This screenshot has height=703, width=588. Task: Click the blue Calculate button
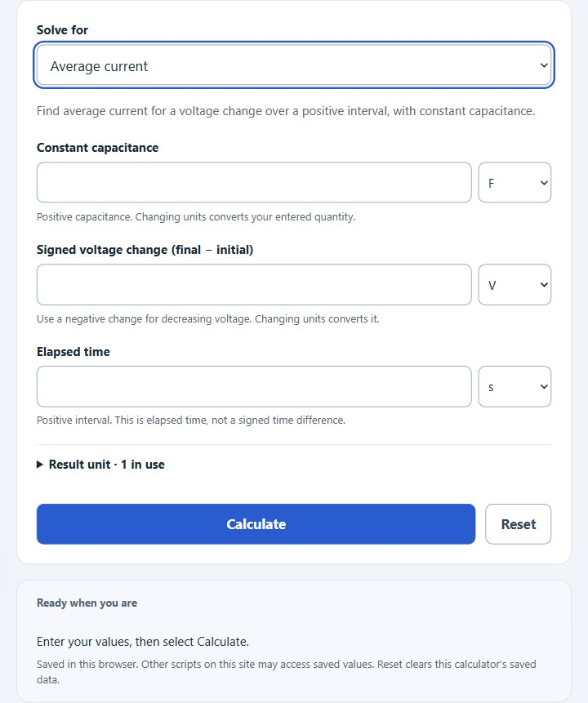click(x=256, y=524)
